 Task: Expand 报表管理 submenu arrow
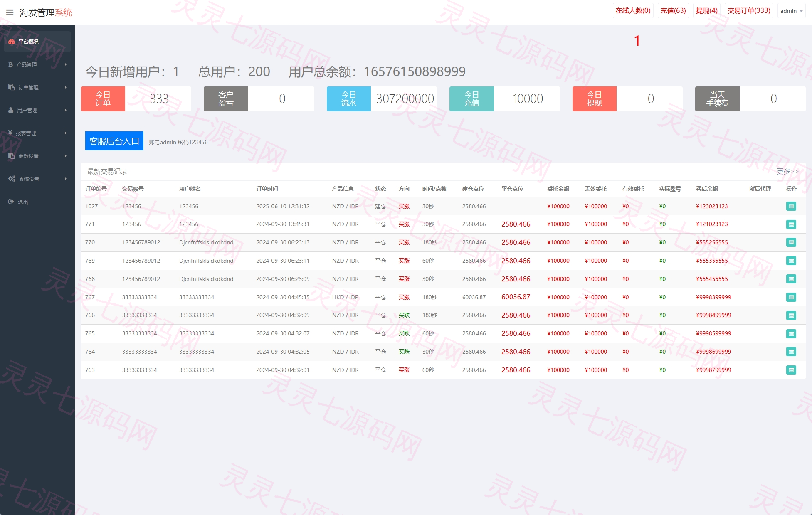[66, 133]
